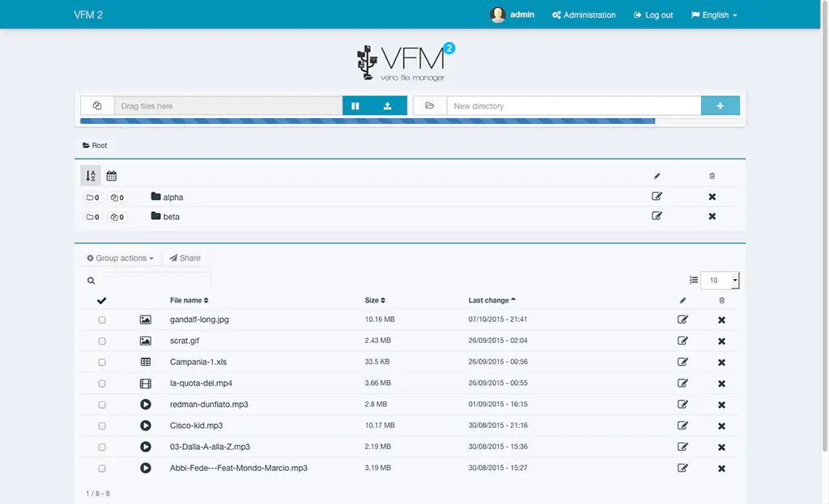Click the blue upload progress bar
829x504 pixels.
(367, 121)
